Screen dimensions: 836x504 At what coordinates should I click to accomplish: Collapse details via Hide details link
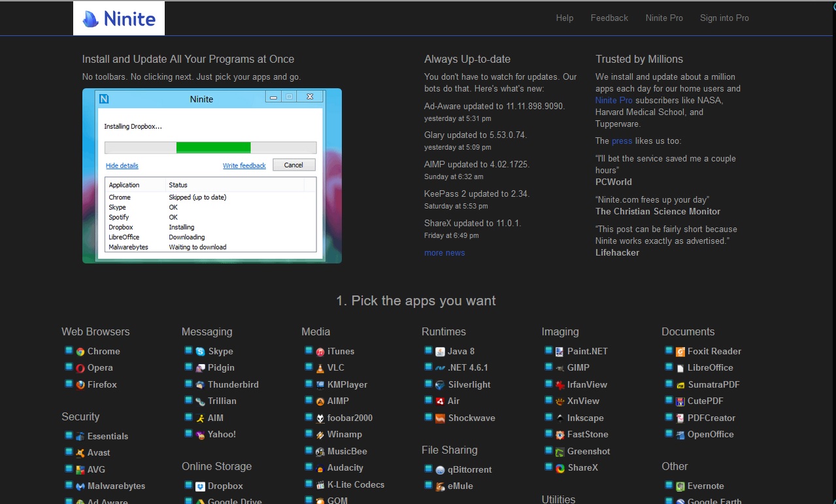click(x=122, y=165)
